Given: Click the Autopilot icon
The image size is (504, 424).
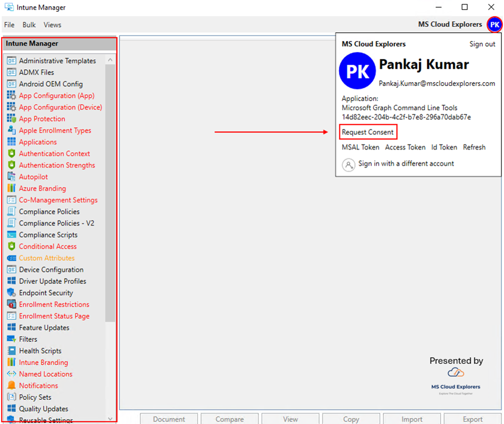Looking at the screenshot, I should (11, 176).
